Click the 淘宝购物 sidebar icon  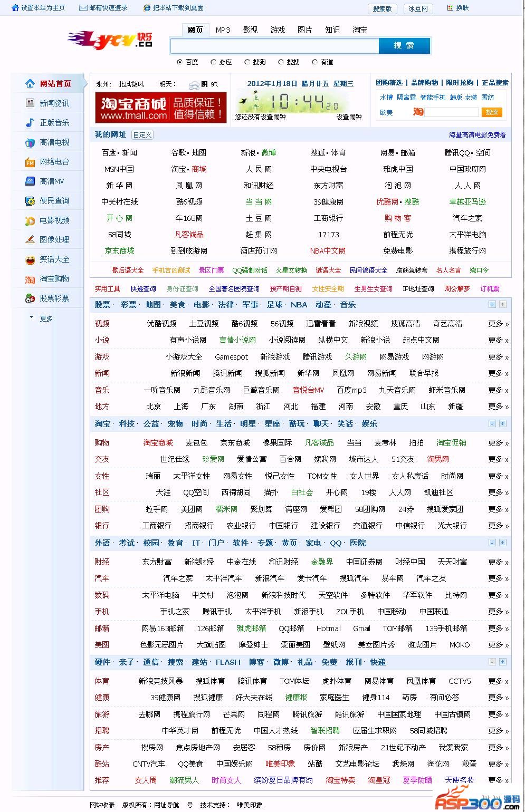pyautogui.click(x=30, y=279)
